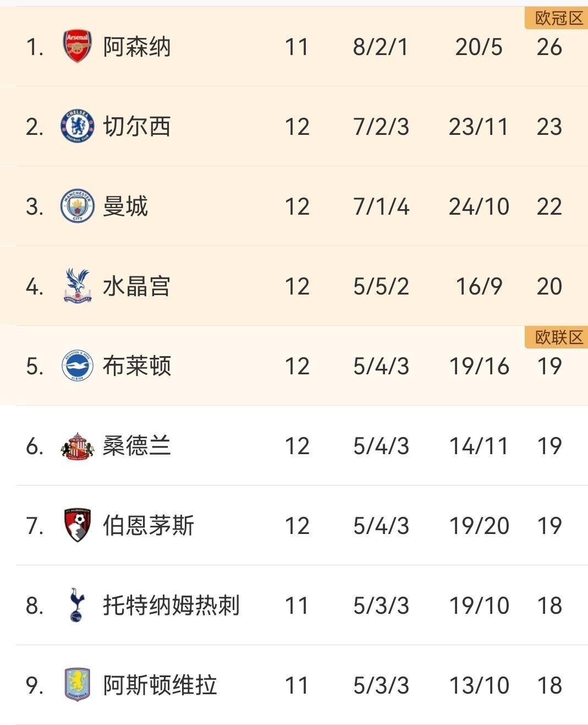Click the 欧冠区 zone label
Screen dimensions: 588x725
pyautogui.click(x=558, y=18)
